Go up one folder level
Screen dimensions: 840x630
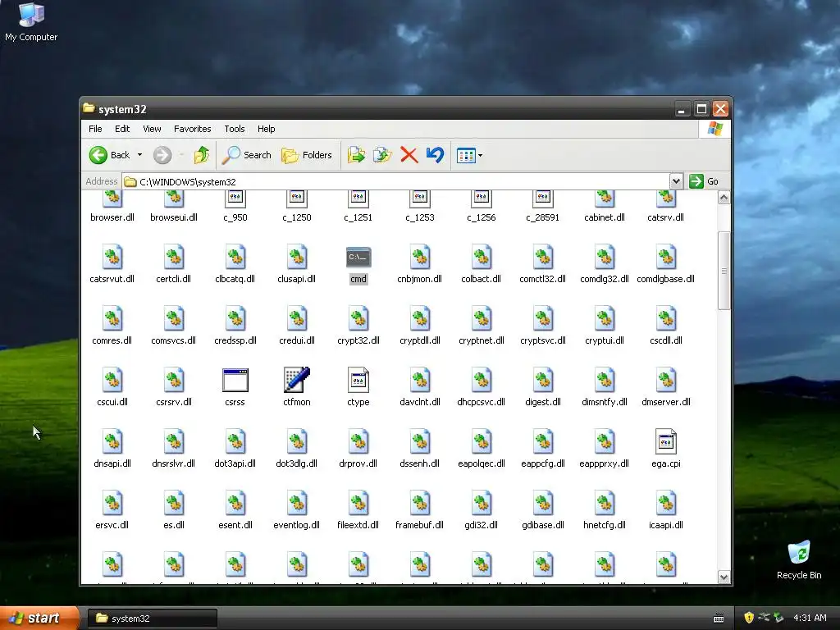[x=202, y=155]
